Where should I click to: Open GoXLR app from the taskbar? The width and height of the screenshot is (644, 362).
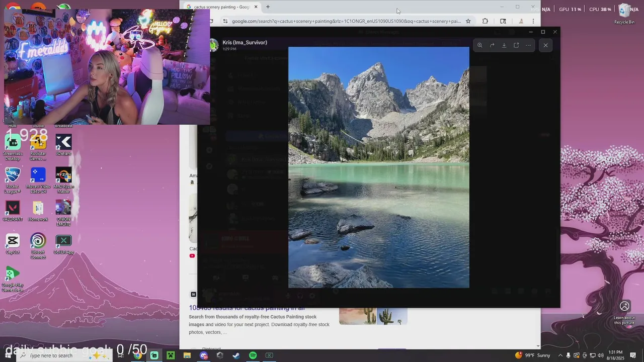click(x=269, y=355)
